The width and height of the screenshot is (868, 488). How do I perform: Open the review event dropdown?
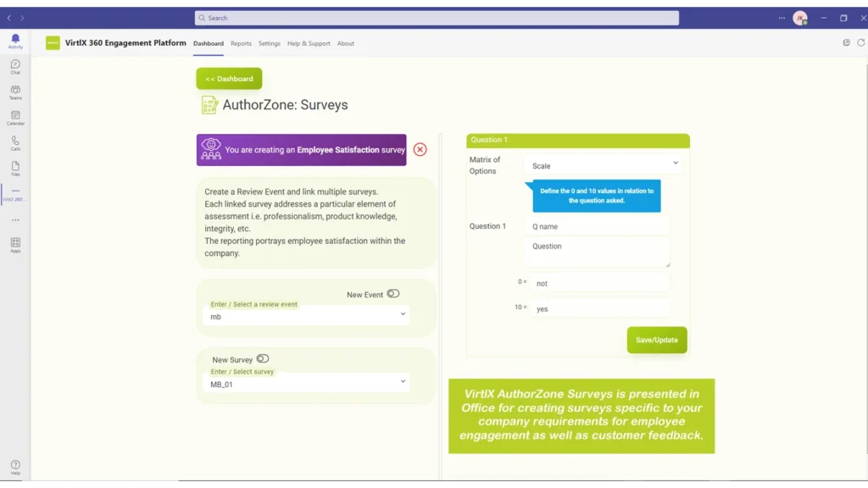(x=309, y=316)
